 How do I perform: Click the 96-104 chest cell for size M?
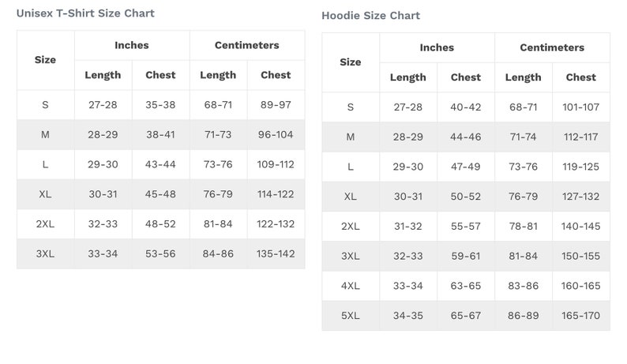276,134
